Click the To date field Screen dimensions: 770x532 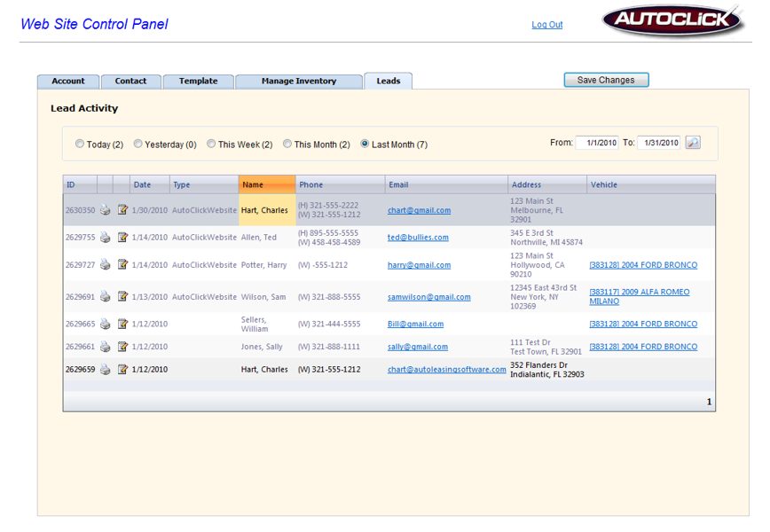tap(658, 143)
